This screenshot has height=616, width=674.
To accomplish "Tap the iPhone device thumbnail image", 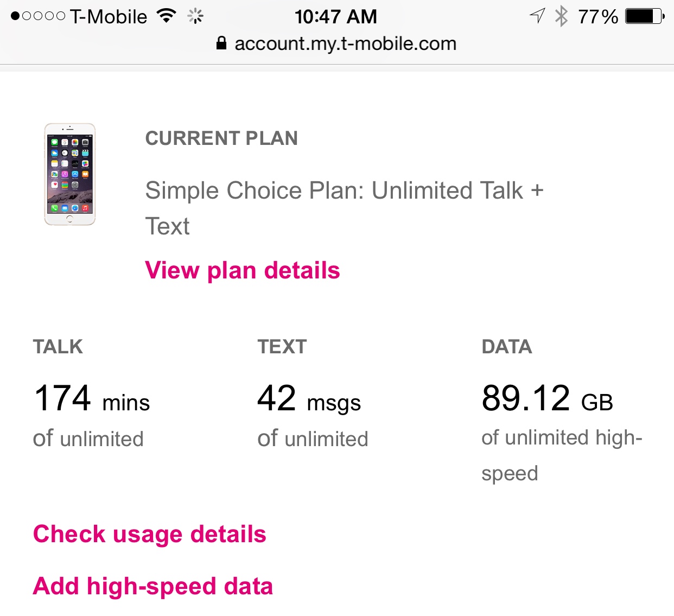I will [x=69, y=174].
